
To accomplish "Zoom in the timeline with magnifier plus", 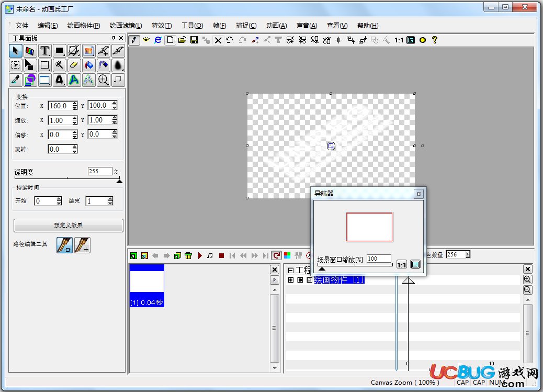I will point(527,279).
